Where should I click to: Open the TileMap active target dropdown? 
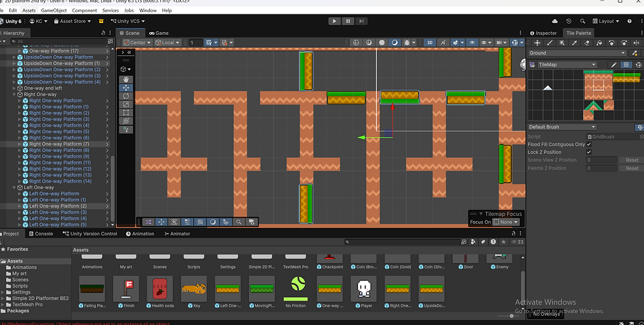566,64
